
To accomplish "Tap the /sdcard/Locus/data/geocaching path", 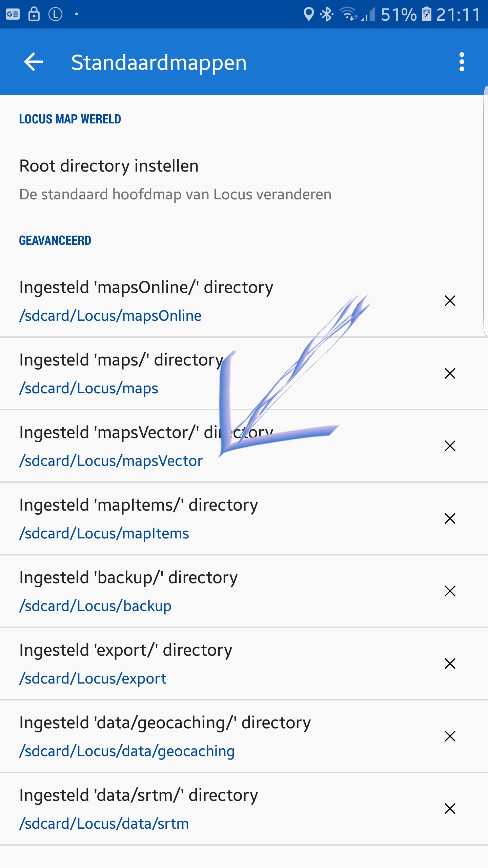I will 127,751.
